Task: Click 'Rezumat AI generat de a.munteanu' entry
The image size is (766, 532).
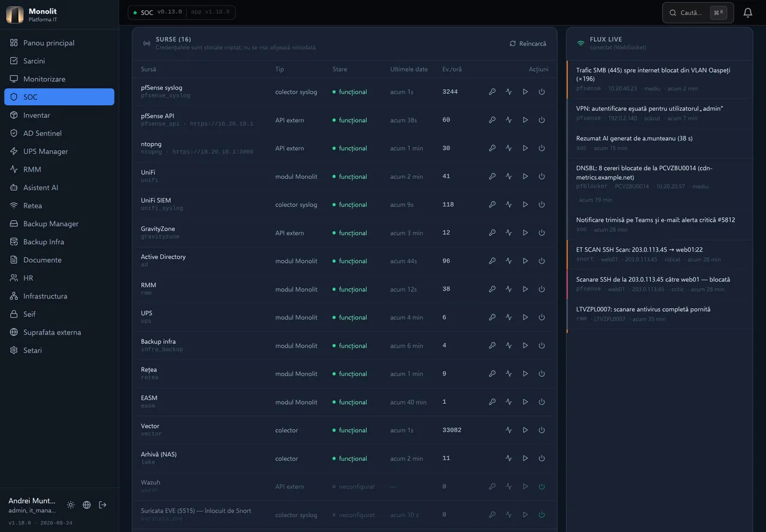Action: tap(659, 143)
